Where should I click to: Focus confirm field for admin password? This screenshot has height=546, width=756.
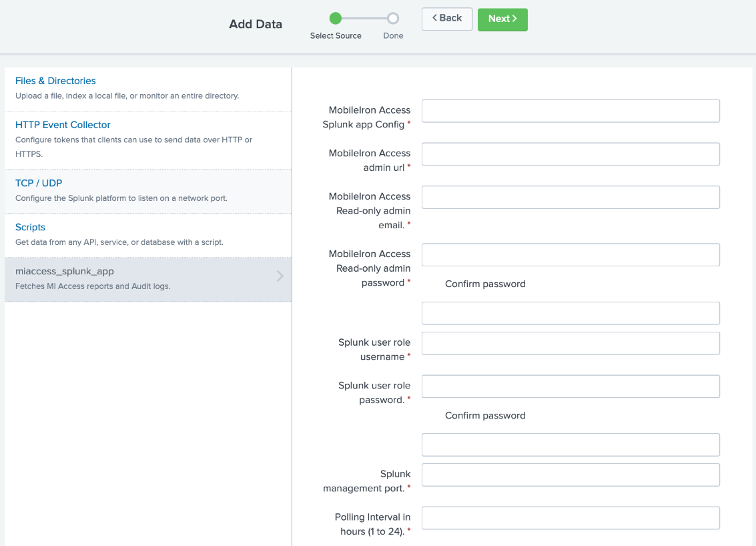571,314
